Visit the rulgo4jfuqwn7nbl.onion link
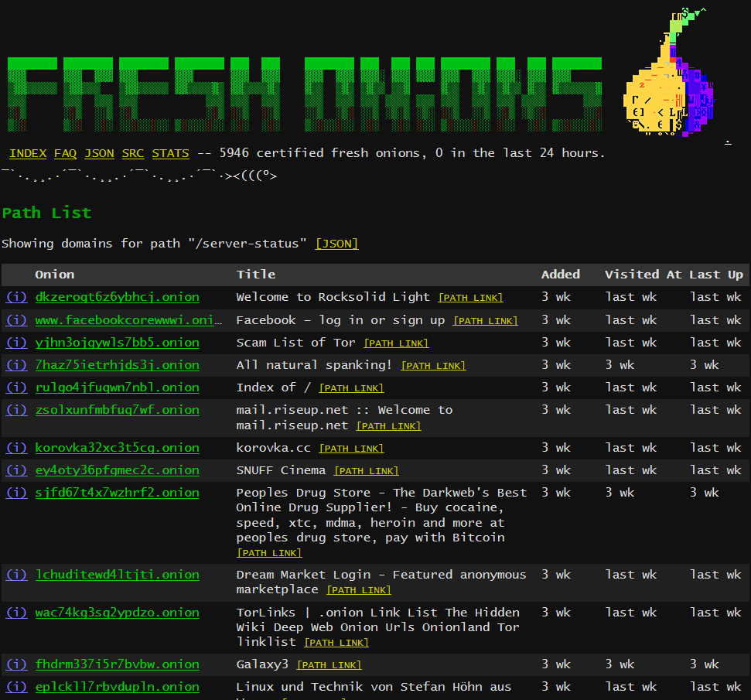Screen dimensions: 751x700 pos(118,388)
